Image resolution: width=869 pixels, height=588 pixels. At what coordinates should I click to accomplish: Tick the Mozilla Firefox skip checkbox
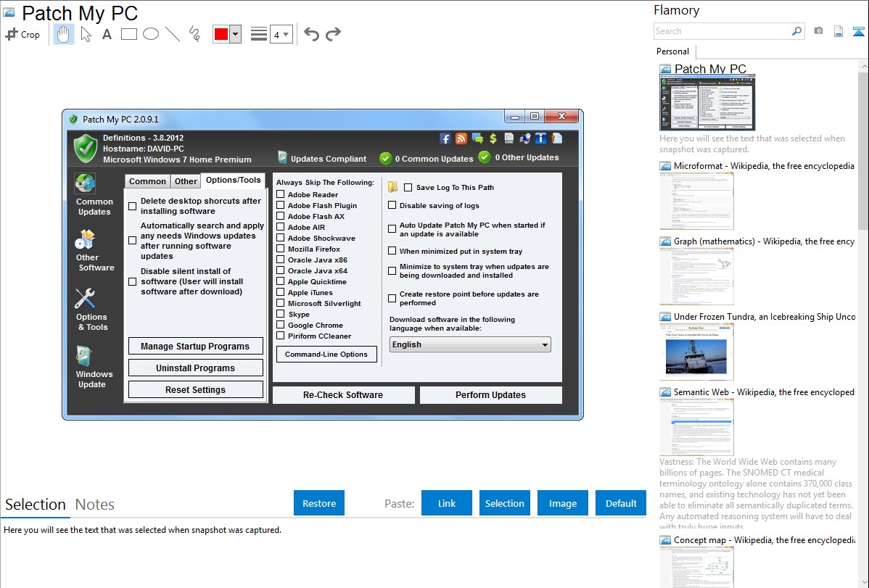coord(281,249)
